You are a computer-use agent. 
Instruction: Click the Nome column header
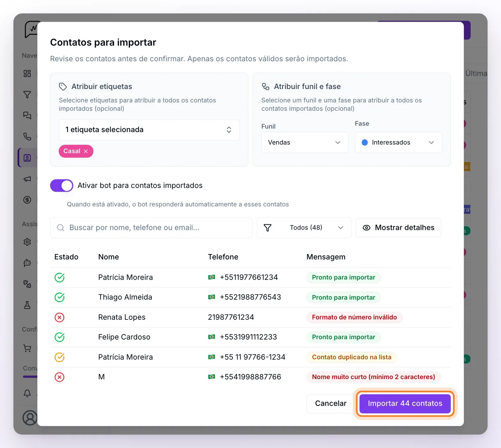tap(109, 257)
